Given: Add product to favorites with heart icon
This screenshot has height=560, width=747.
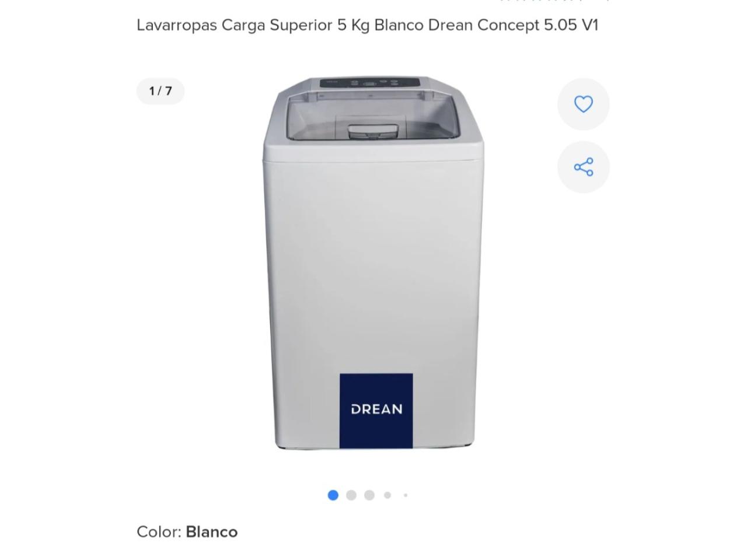Looking at the screenshot, I should (583, 104).
